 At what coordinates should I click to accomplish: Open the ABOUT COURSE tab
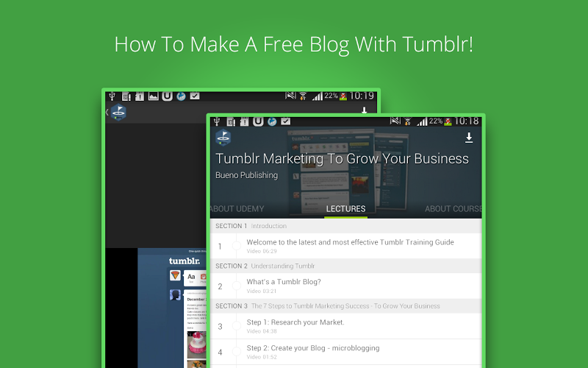pyautogui.click(x=453, y=209)
